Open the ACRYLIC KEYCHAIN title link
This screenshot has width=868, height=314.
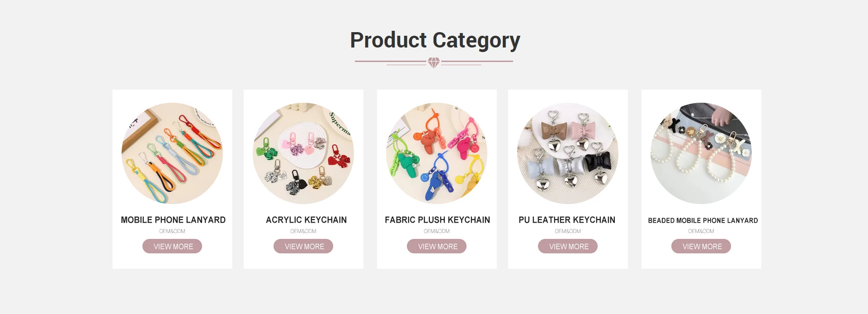(x=306, y=220)
